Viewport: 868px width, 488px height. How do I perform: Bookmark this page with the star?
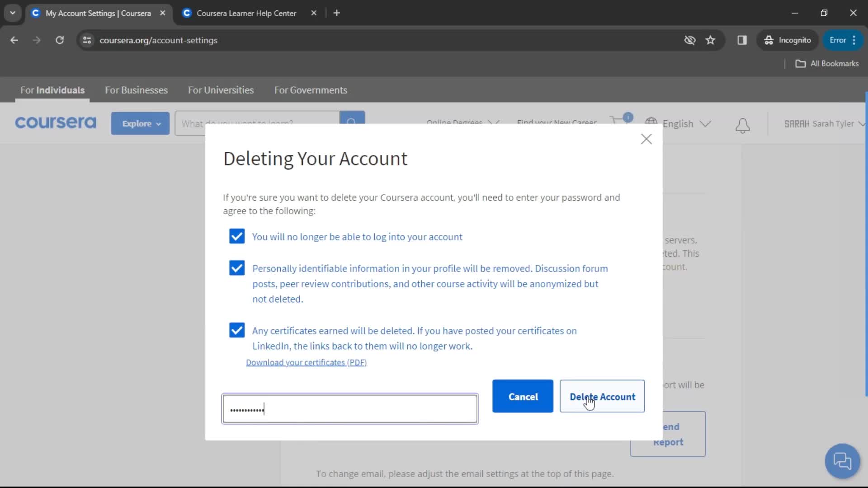710,40
